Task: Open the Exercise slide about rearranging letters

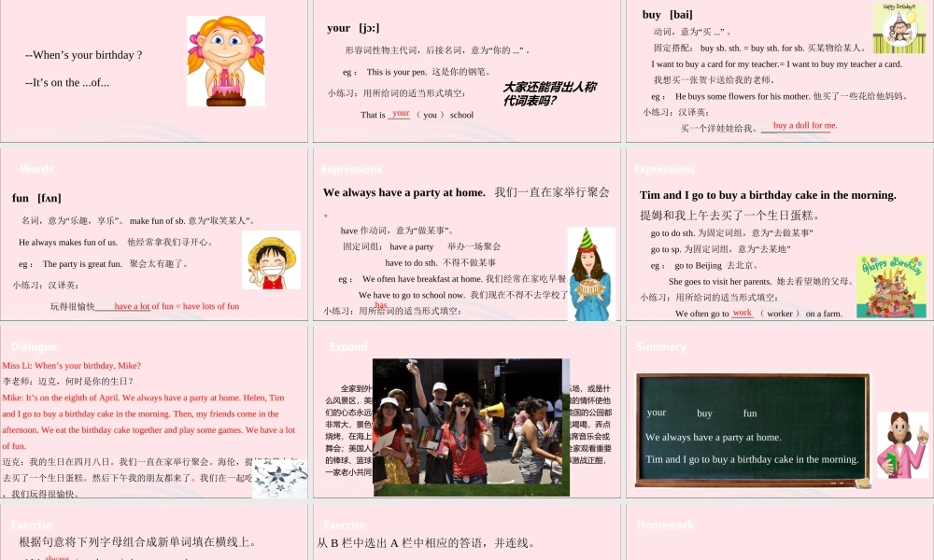Action: tap(154, 532)
